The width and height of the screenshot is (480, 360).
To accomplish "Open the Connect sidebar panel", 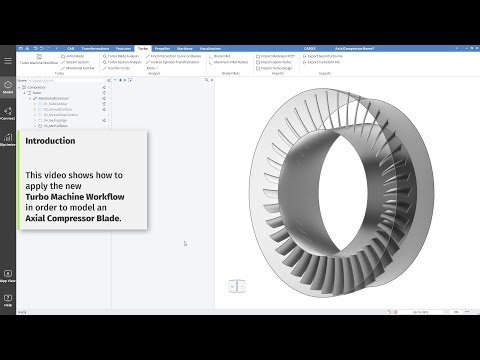I will click(x=8, y=113).
